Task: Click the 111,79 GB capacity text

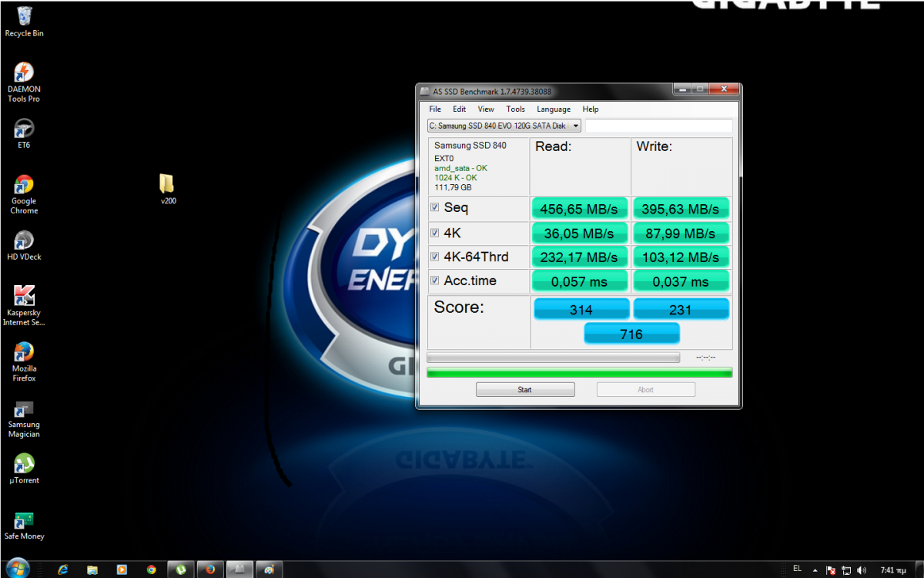Action: click(454, 187)
